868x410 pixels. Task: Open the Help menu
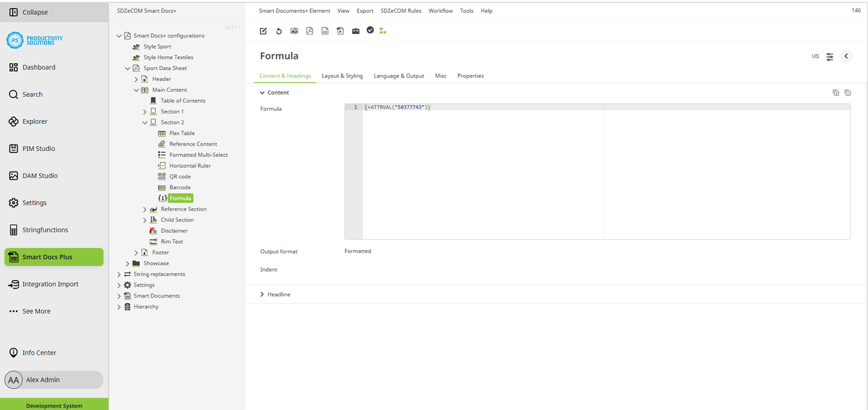(486, 11)
